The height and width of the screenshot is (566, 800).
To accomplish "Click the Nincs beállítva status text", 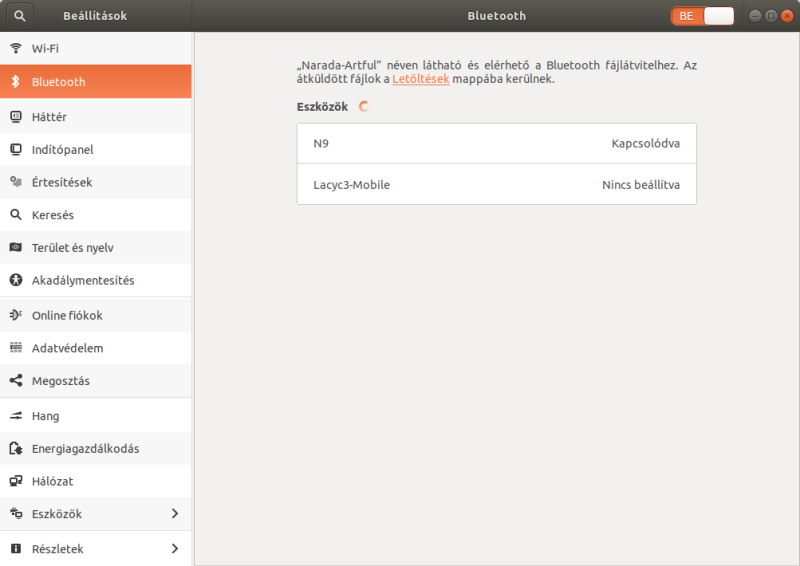I will pos(641,185).
